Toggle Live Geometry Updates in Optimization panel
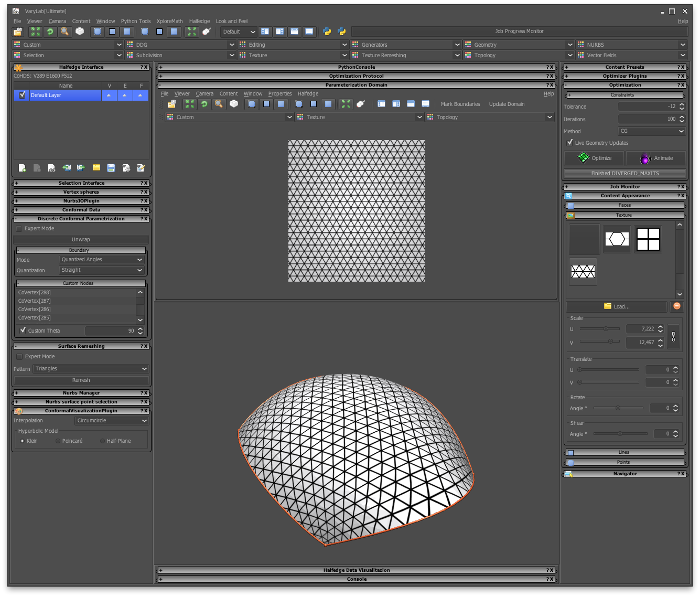Screen dimensions: 700x597 (x=568, y=142)
